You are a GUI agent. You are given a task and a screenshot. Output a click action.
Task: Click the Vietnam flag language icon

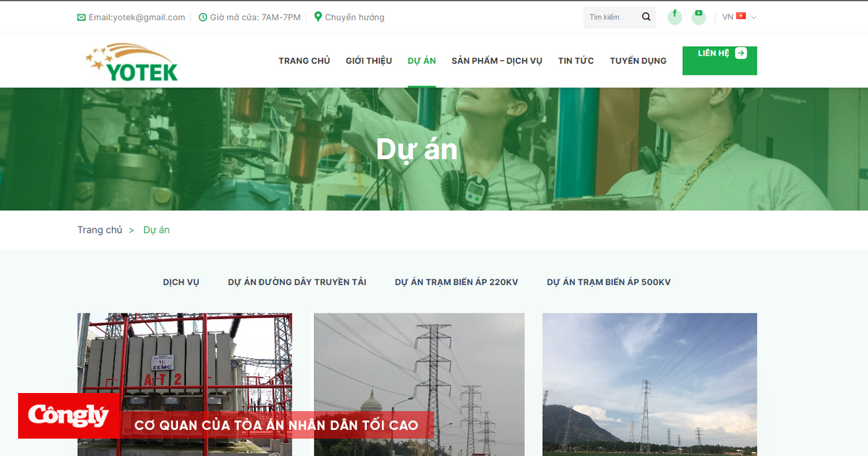coord(740,17)
